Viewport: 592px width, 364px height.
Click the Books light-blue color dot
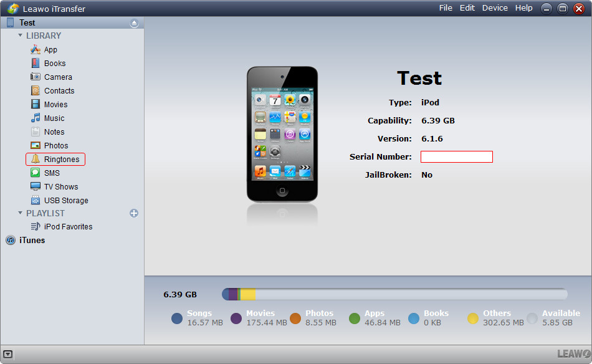pyautogui.click(x=414, y=318)
